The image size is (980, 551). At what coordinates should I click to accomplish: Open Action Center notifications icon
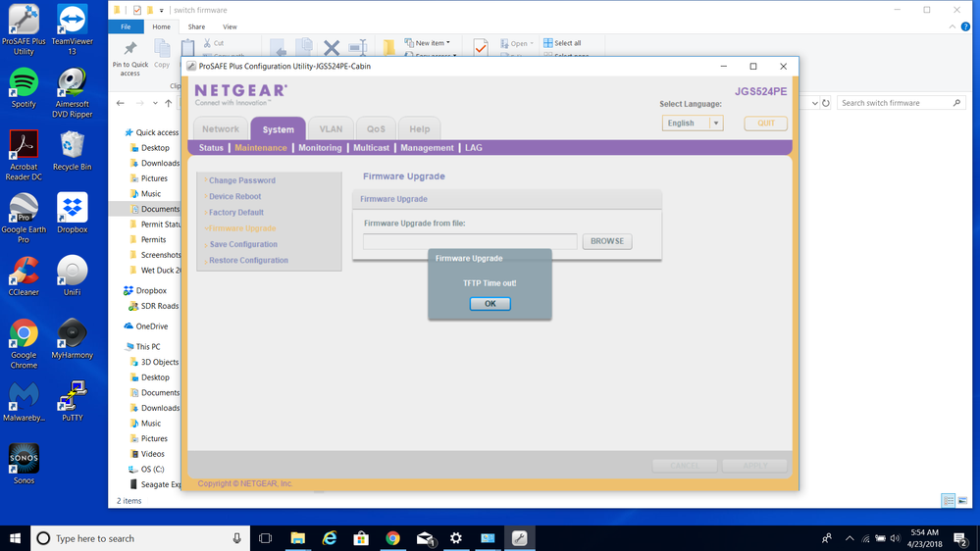960,538
